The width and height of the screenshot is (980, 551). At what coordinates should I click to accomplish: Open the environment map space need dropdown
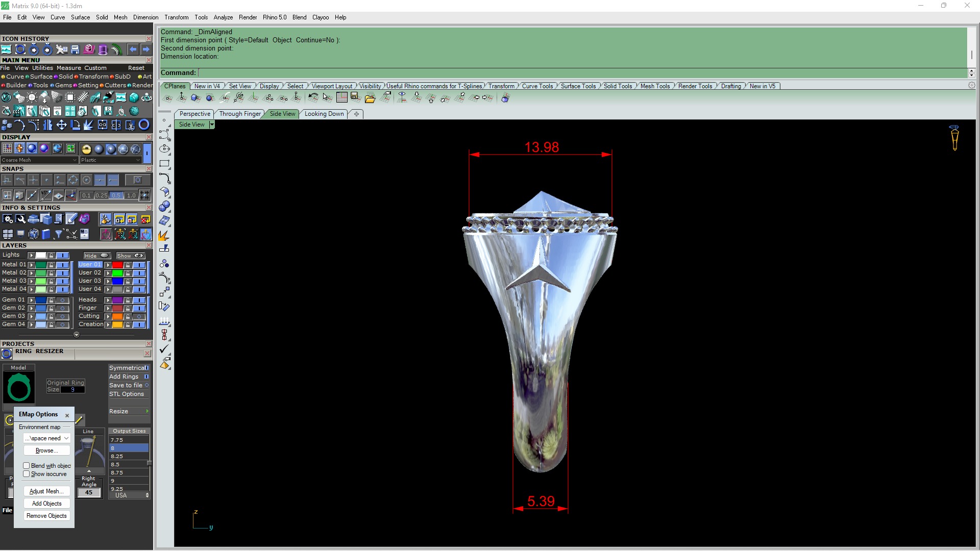click(x=47, y=438)
